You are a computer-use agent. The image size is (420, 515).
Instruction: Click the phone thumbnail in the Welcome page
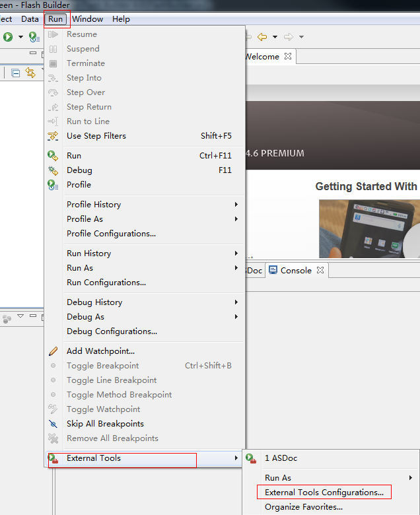click(369, 228)
